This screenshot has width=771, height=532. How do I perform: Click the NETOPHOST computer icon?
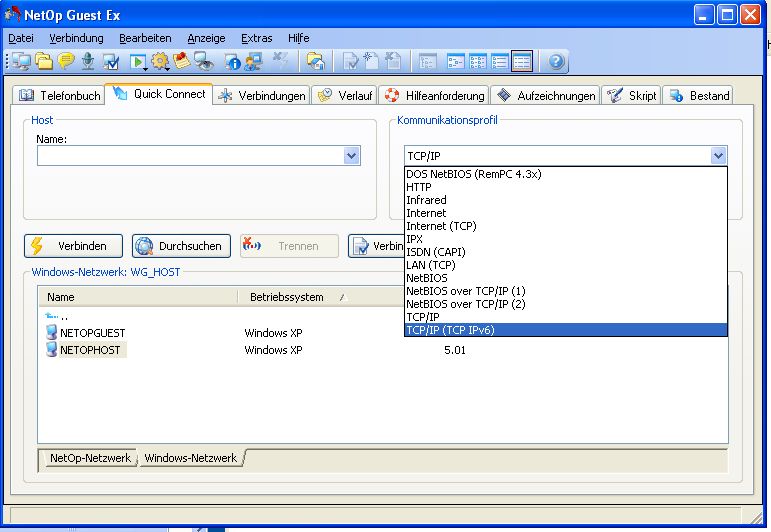click(51, 350)
